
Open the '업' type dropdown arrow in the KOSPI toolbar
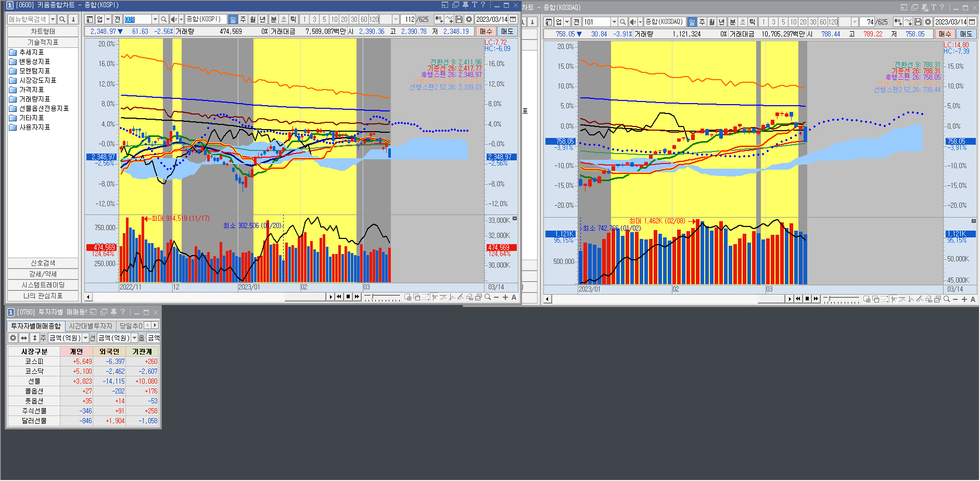pos(108,19)
